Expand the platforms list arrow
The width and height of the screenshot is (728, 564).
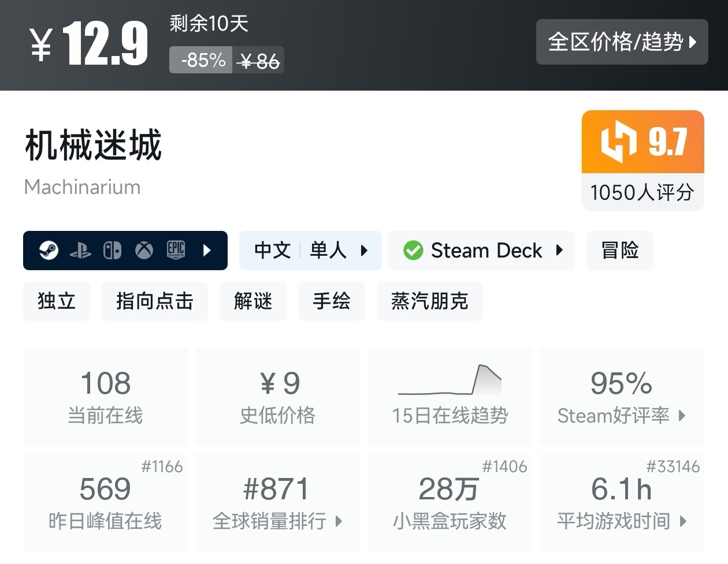(x=207, y=251)
